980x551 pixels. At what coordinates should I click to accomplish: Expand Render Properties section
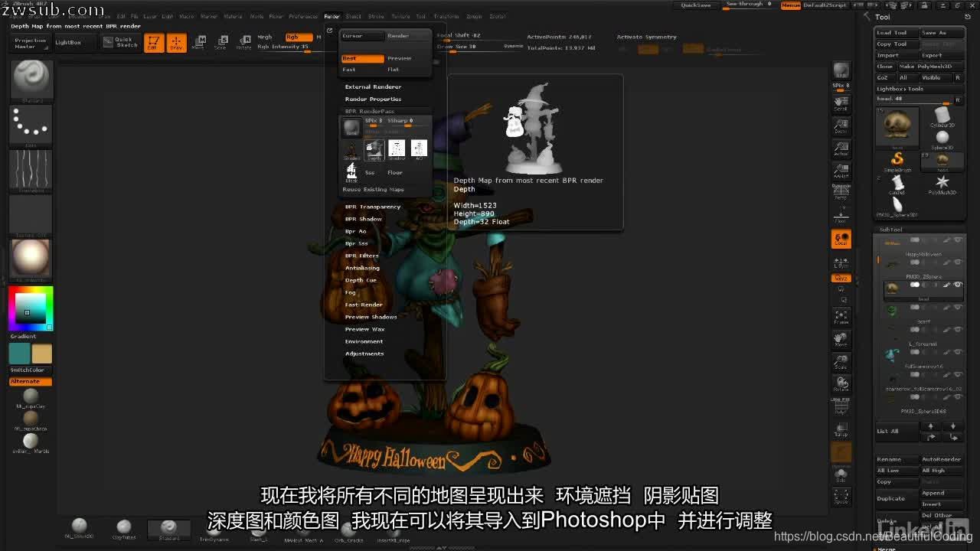pos(373,99)
